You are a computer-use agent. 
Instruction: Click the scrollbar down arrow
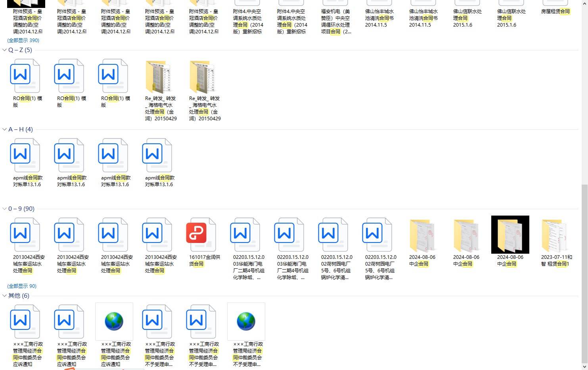pos(584,366)
